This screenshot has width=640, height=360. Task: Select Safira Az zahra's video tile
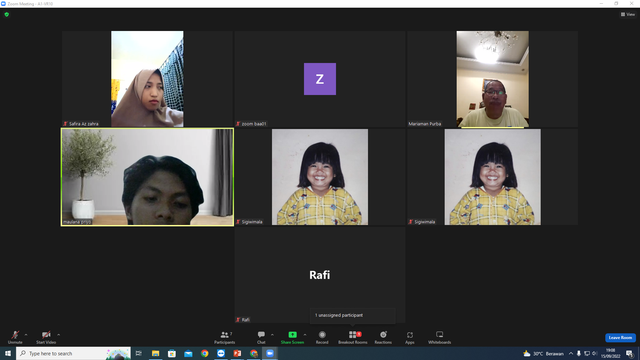tap(147, 79)
